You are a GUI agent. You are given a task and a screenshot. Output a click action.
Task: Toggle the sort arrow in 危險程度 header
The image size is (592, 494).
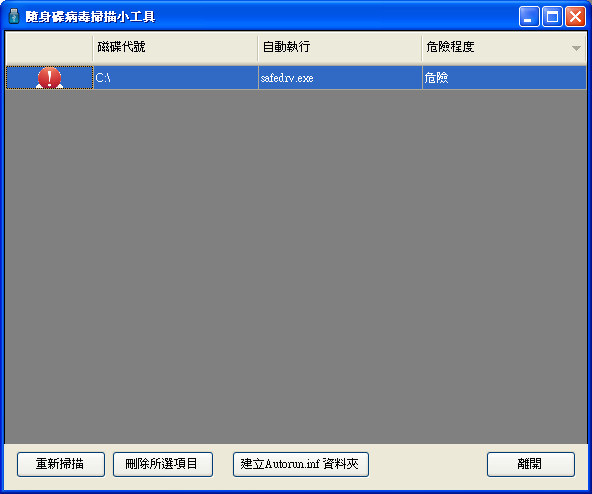576,48
